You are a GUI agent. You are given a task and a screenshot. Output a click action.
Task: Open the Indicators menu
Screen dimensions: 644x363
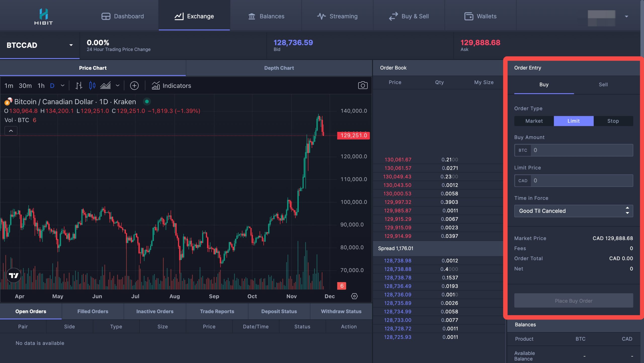171,86
